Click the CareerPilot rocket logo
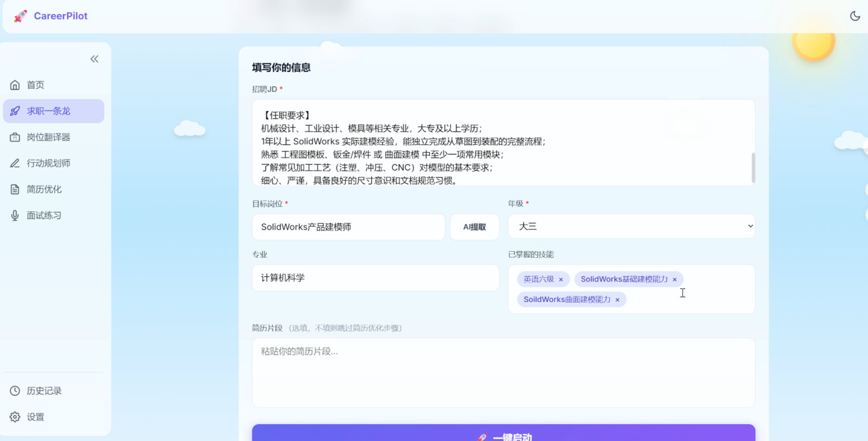The image size is (868, 441). point(21,16)
